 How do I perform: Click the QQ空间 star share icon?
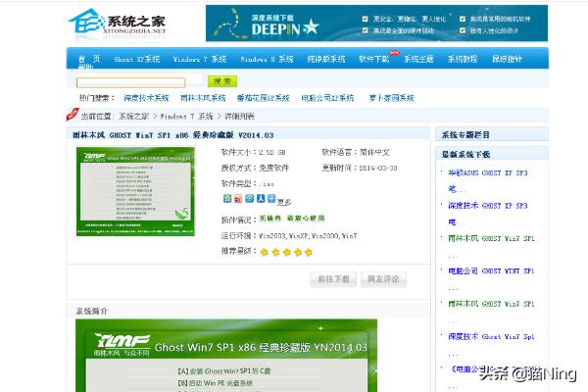[x=227, y=199]
